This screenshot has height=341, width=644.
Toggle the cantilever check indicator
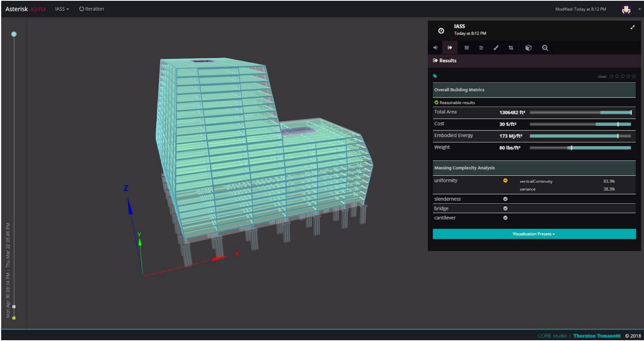[505, 218]
